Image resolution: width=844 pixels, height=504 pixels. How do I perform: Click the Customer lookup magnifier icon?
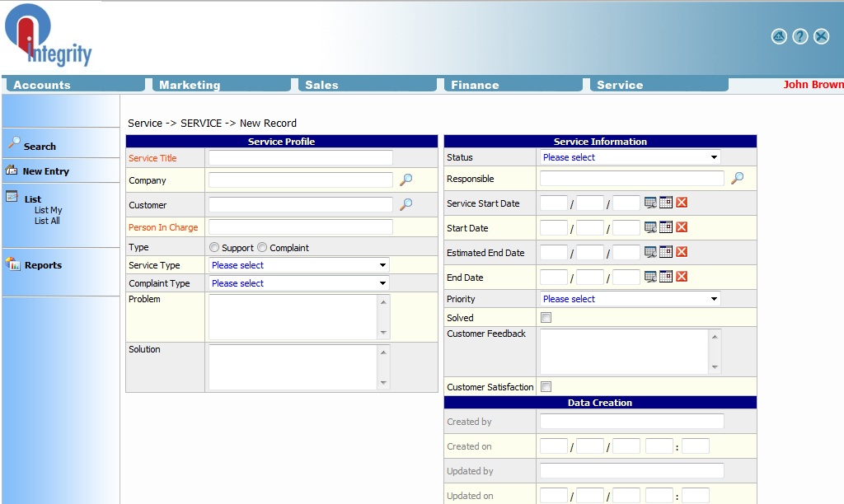pyautogui.click(x=406, y=204)
